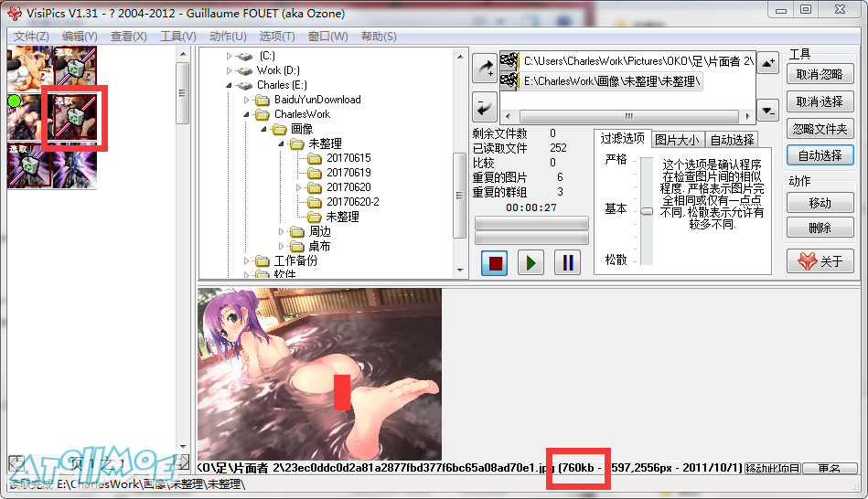The height and width of the screenshot is (499, 868).
Task: Open the 关于 about dialog
Action: pos(820,261)
